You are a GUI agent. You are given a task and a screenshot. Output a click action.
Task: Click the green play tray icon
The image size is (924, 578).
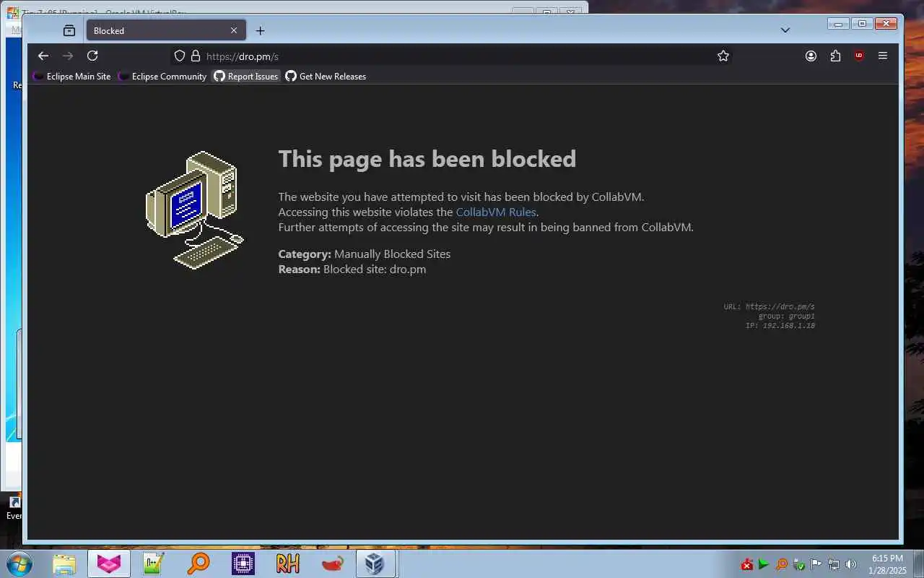(x=764, y=564)
